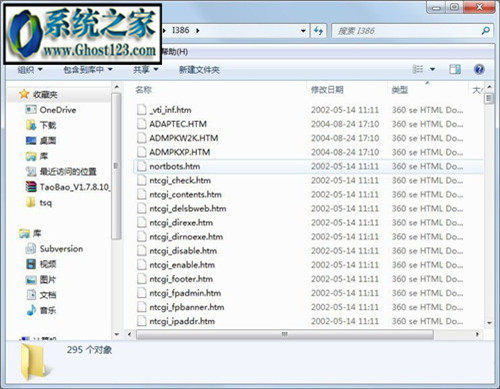Select ntcgi_delsbweb.htm file name
The image size is (500, 389).
point(188,208)
